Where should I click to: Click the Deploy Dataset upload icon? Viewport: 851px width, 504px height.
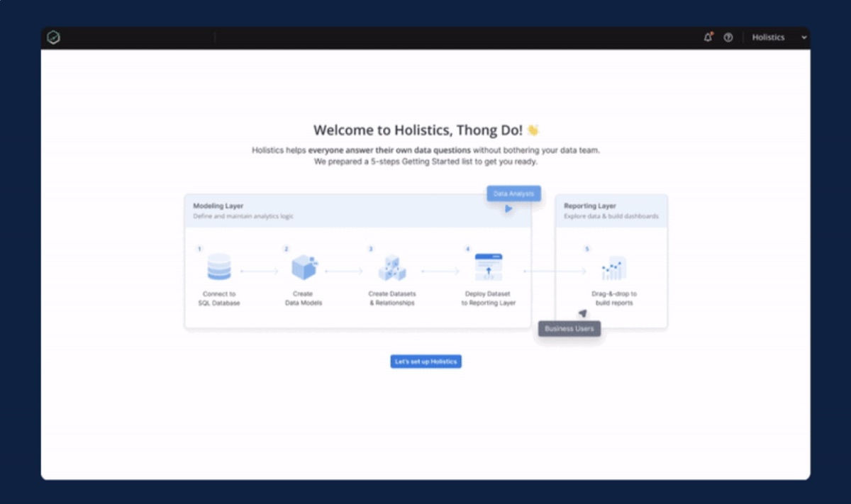click(489, 267)
